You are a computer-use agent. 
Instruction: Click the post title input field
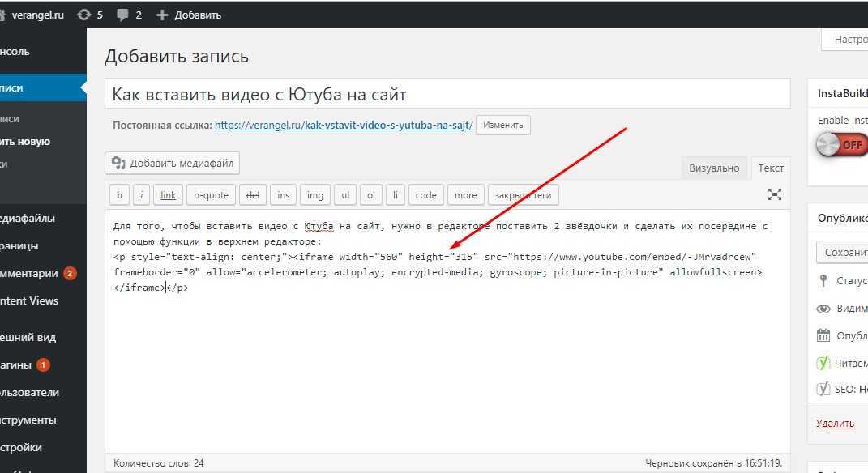tap(447, 94)
